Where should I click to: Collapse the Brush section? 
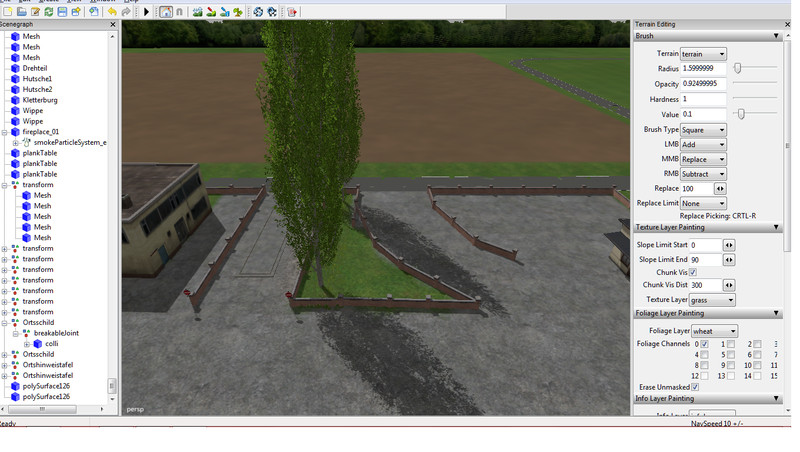coord(776,36)
